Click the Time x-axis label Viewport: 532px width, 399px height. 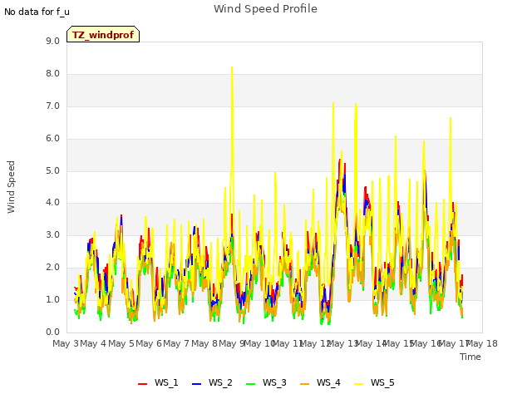click(470, 357)
